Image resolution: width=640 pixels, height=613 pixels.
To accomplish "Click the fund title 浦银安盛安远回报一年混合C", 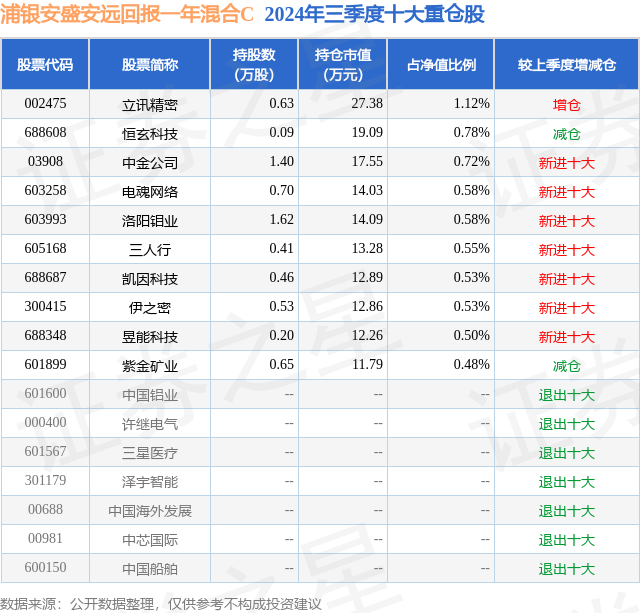I will click(x=127, y=14).
